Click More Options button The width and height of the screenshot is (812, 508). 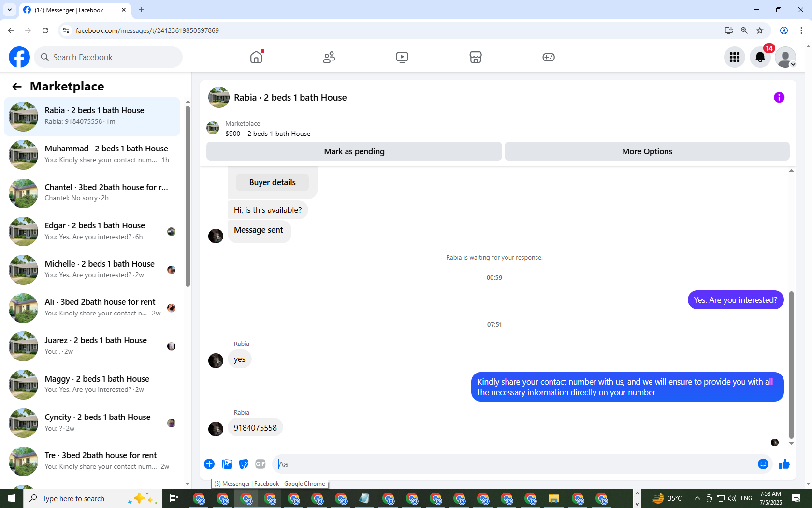point(647,151)
